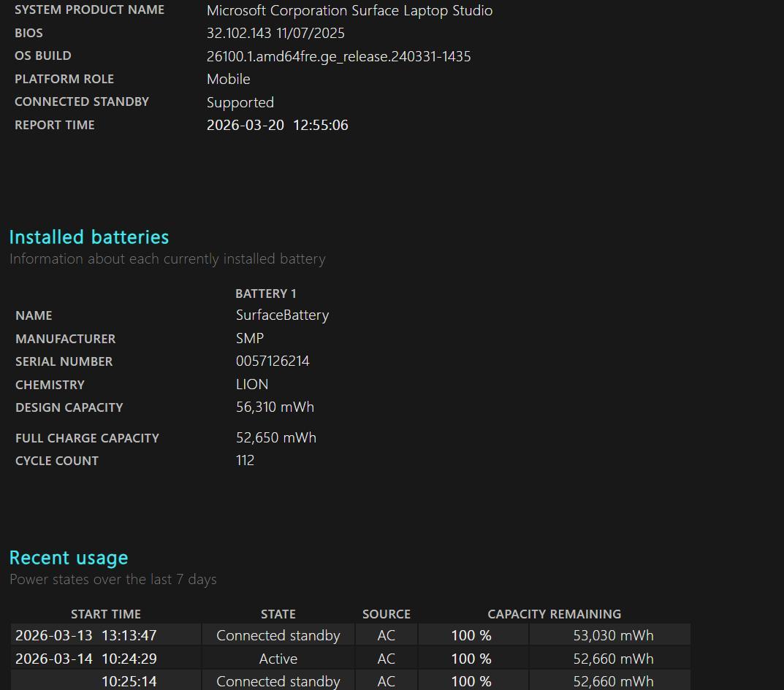The height and width of the screenshot is (690, 784).
Task: Select the full charge capacity '52,650 mWh'
Action: pos(276,437)
